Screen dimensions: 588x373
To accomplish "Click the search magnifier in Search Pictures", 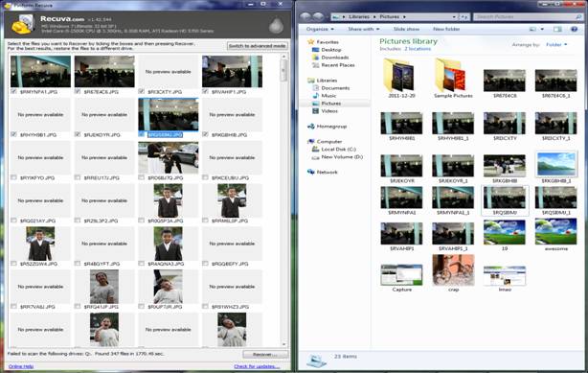I will pyautogui.click(x=578, y=17).
